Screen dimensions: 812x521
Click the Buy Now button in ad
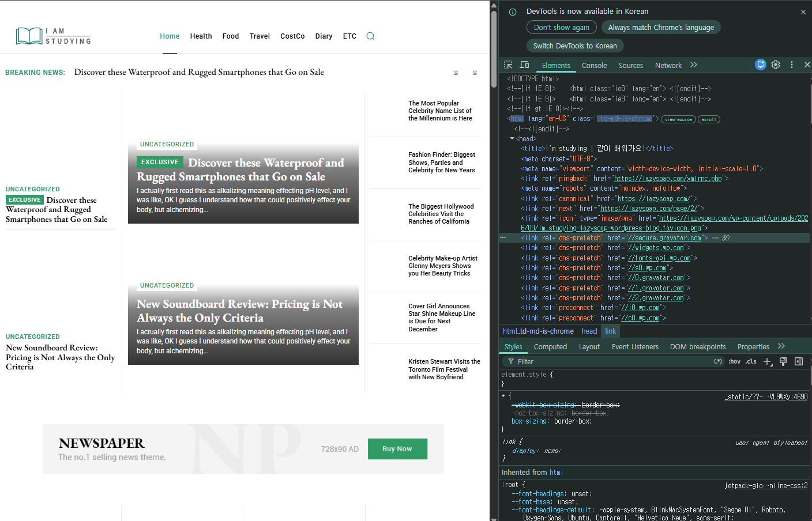pos(397,449)
